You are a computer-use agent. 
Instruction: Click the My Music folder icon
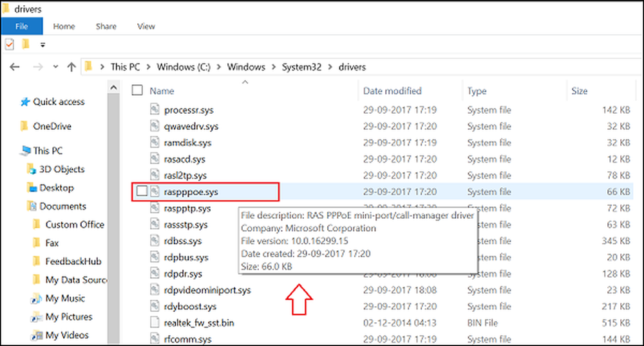(x=37, y=298)
